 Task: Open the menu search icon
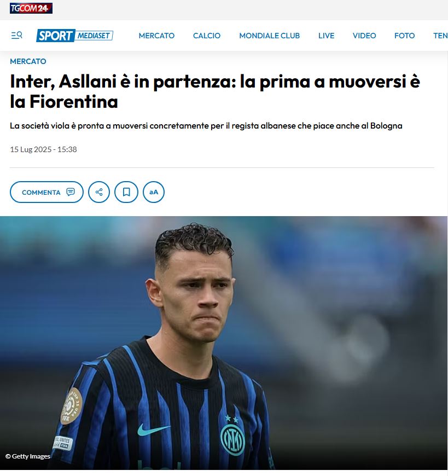click(x=17, y=36)
